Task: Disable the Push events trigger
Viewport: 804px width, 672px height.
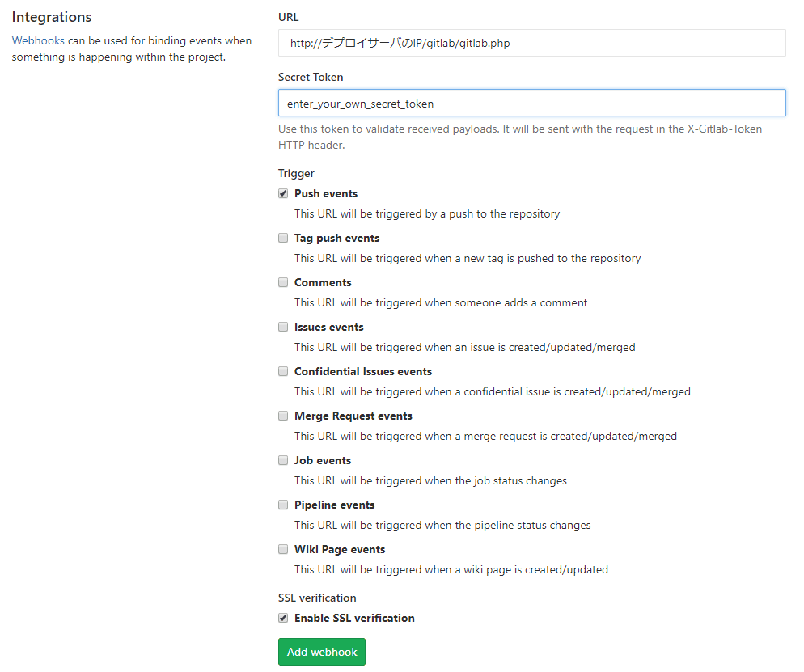Action: (283, 193)
